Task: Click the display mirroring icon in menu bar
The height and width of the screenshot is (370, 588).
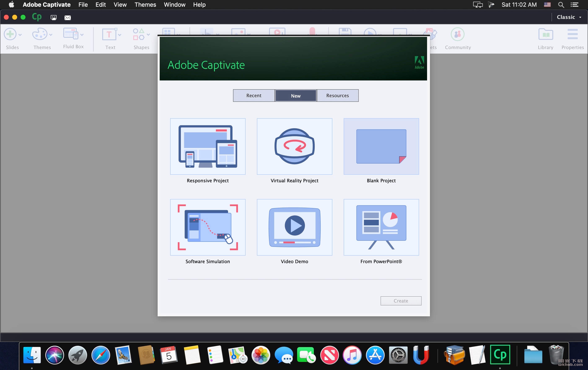Action: 478,5
